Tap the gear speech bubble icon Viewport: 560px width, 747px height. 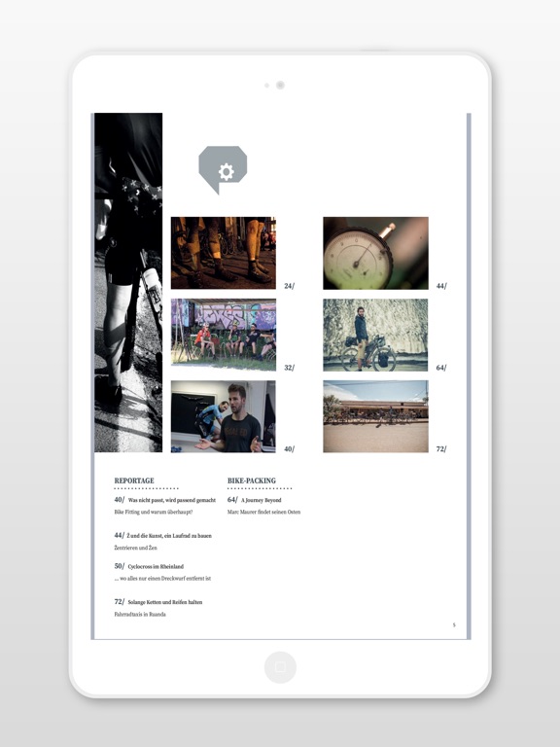click(x=223, y=169)
